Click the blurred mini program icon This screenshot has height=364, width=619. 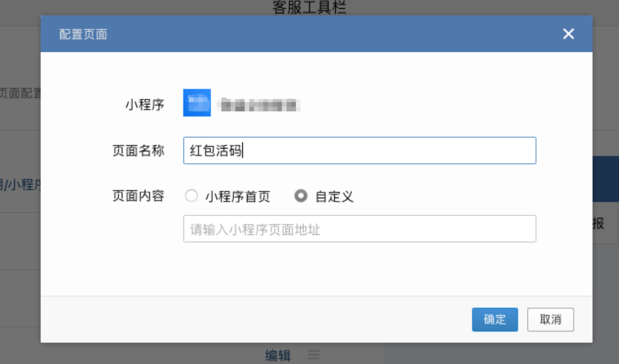click(x=197, y=103)
